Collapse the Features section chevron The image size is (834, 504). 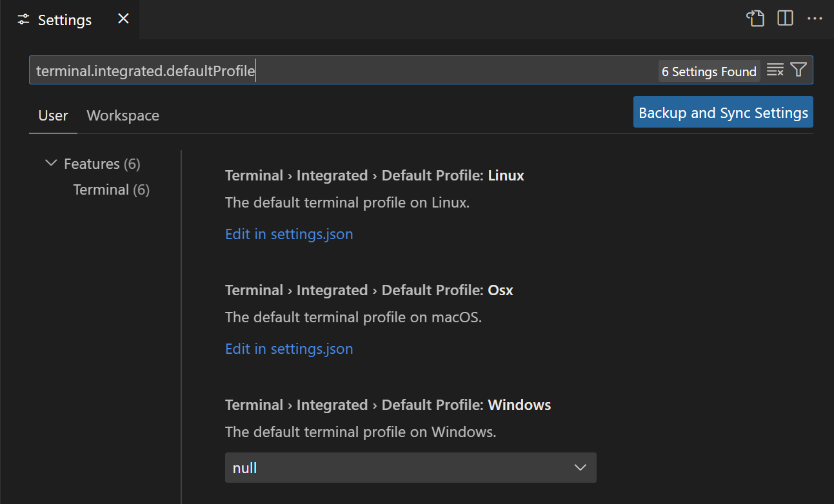pos(50,163)
